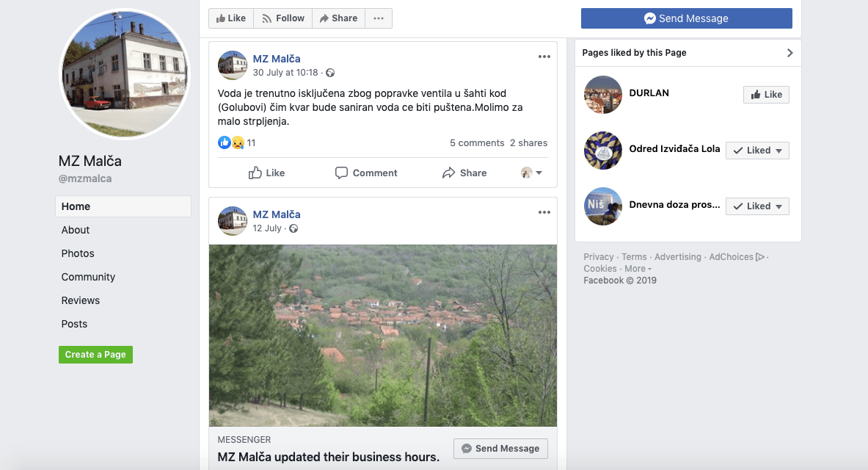Viewport: 868px width, 470px height.
Task: Unlike the Odred Izviđača Lola page
Action: [757, 150]
